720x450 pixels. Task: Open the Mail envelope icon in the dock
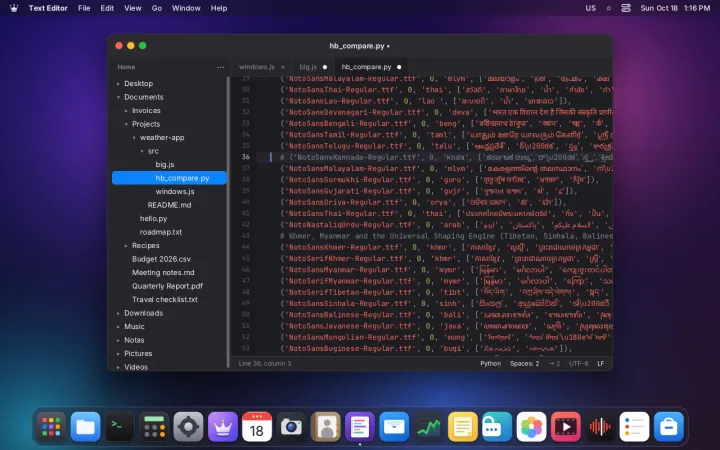[394, 427]
